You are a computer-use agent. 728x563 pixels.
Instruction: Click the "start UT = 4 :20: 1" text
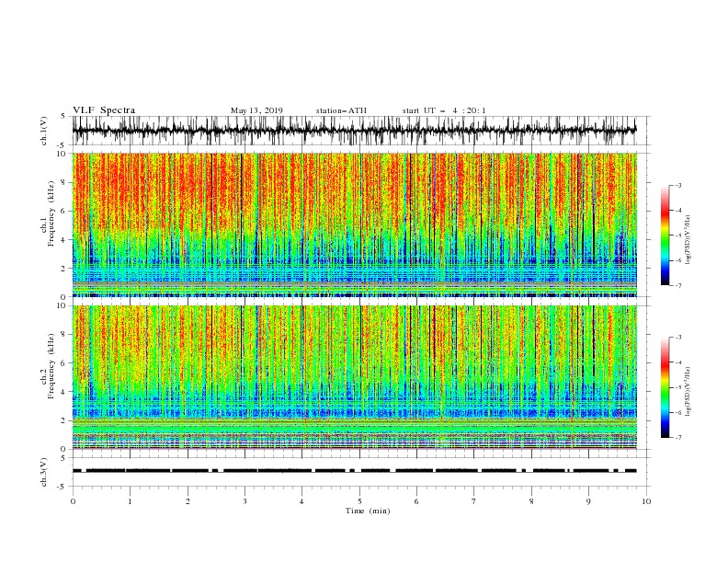pos(444,110)
